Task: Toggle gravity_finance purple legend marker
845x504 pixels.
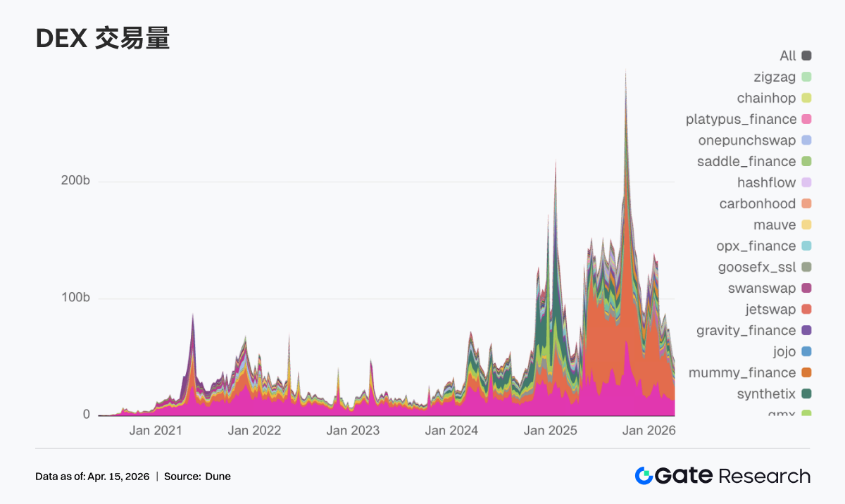Action: (x=806, y=331)
